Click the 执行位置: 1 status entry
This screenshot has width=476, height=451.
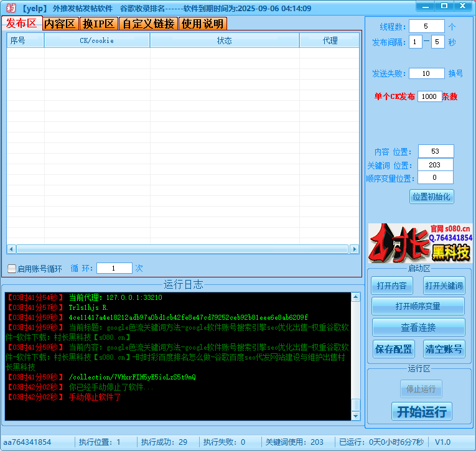100,442
